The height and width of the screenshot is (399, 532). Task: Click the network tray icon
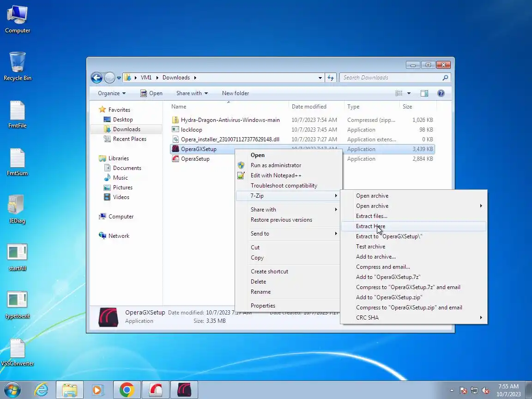pos(474,391)
